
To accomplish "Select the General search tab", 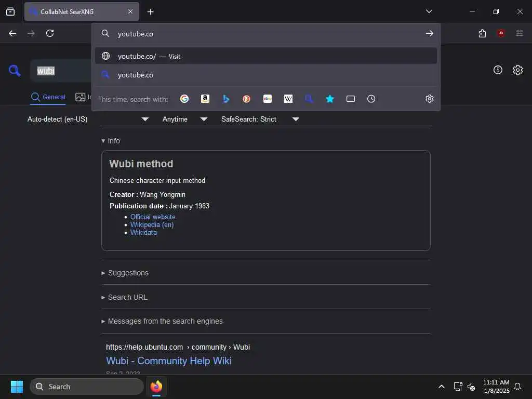I will tap(48, 97).
